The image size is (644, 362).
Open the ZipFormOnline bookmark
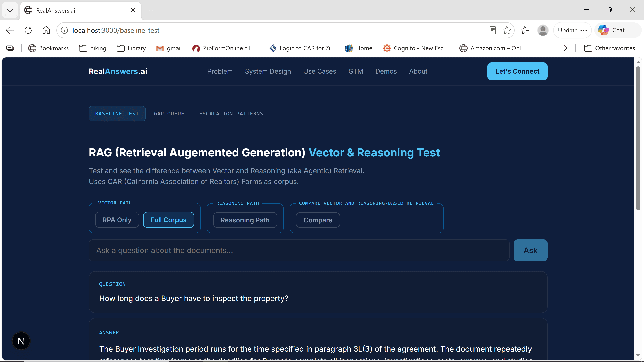coord(224,48)
